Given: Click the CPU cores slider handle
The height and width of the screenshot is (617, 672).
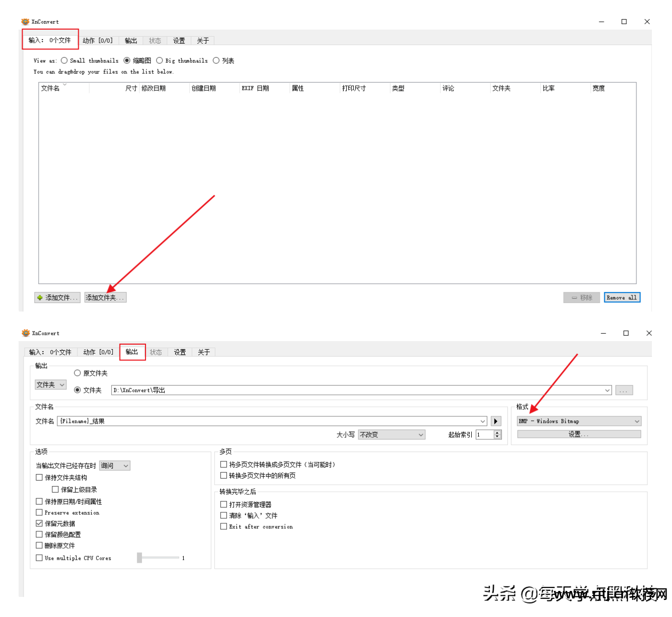Looking at the screenshot, I should coord(140,557).
